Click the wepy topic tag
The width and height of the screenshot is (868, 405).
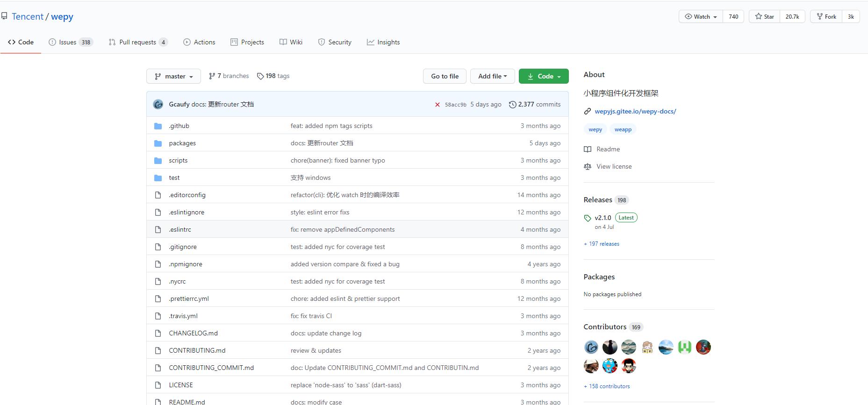(595, 129)
